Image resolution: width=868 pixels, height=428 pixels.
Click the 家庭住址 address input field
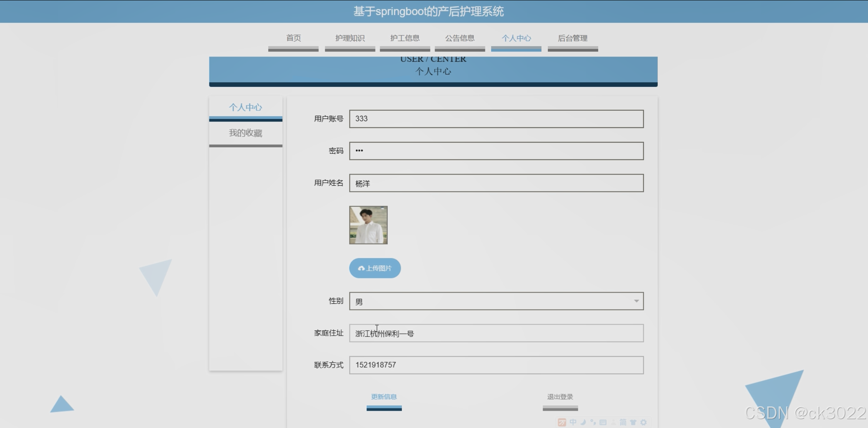[x=496, y=333]
